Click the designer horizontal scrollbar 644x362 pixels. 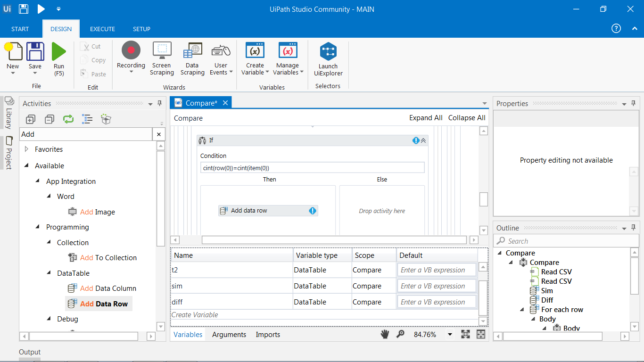point(334,240)
